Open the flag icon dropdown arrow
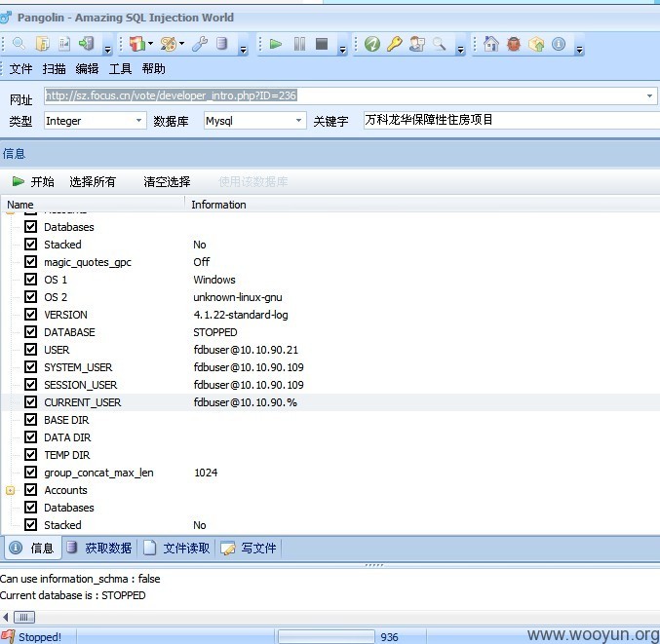Viewport: 660px width, 644px height. click(x=150, y=43)
